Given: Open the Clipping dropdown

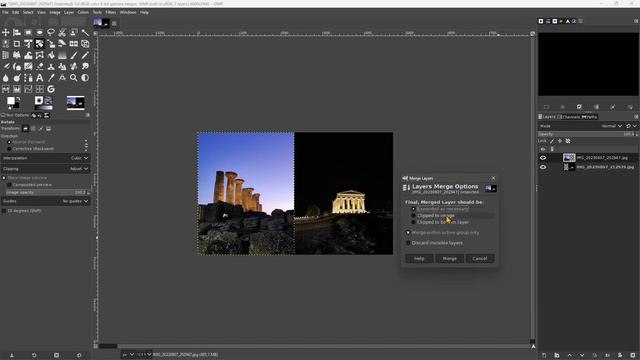Looking at the screenshot, I should tap(45, 169).
